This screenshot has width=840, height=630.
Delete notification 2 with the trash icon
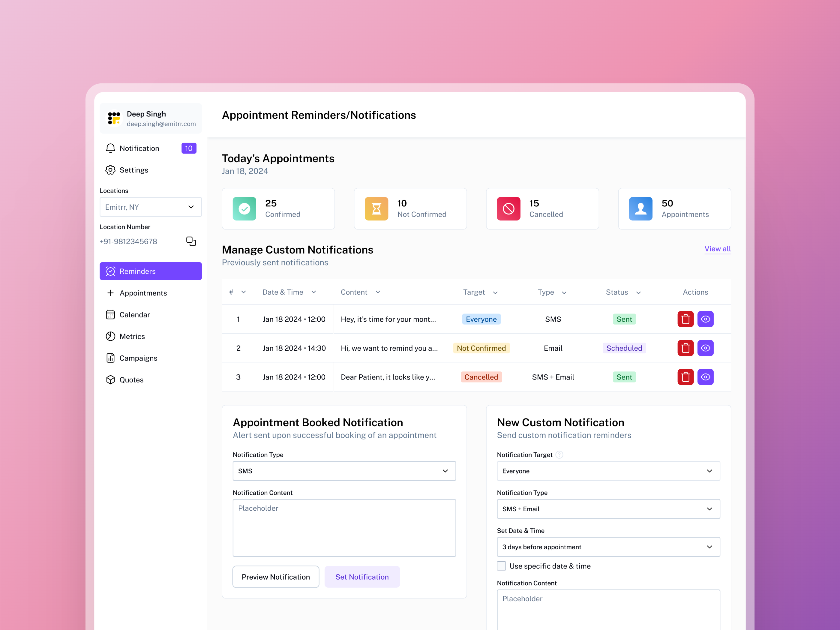pos(685,348)
